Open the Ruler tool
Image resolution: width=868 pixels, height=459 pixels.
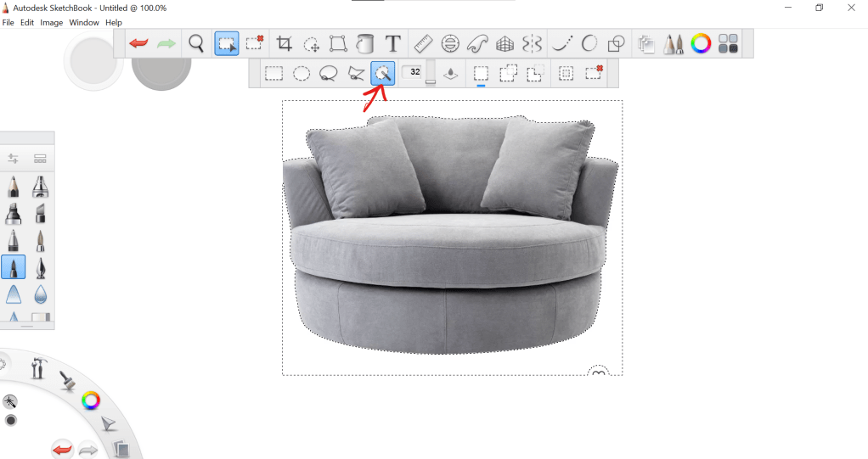[422, 43]
